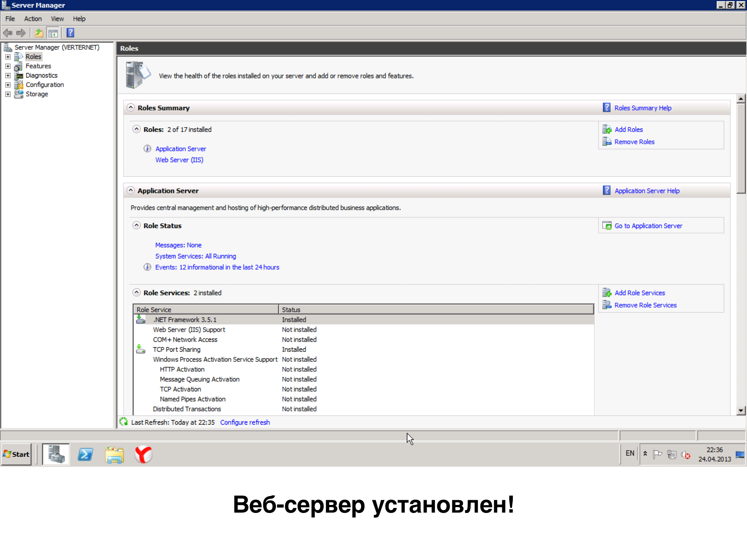The image size is (747, 560).
Task: Click the Application Server info icon in Roles list
Action: 147,149
